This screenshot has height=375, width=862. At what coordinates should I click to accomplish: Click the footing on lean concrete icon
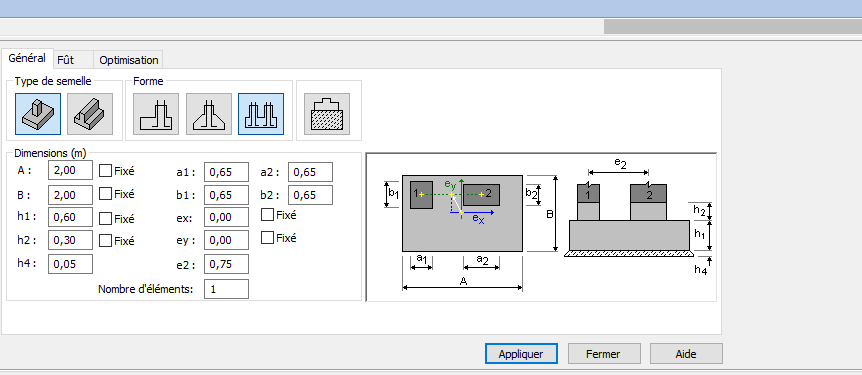click(x=327, y=114)
